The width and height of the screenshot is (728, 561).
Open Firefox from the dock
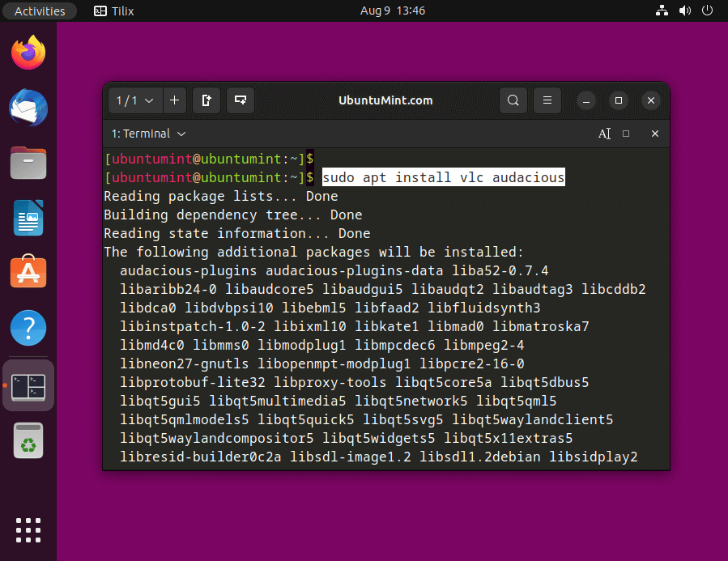coord(28,53)
